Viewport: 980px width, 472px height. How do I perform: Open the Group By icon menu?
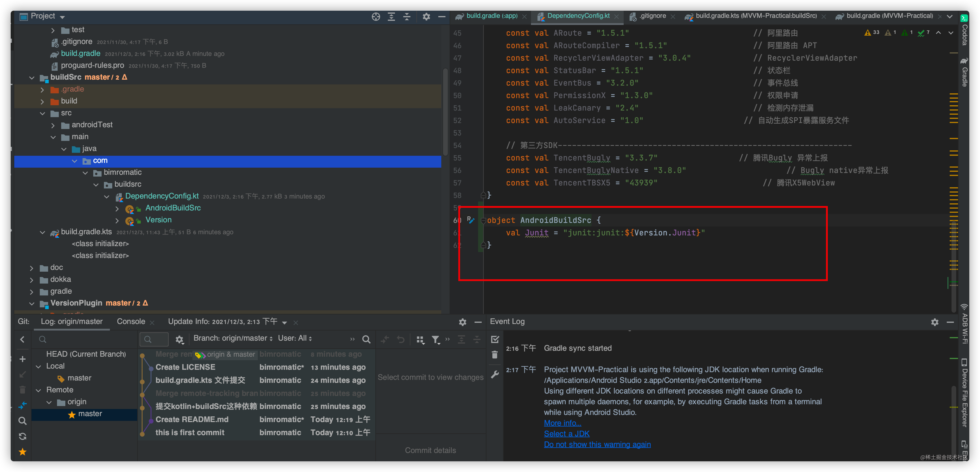click(421, 339)
